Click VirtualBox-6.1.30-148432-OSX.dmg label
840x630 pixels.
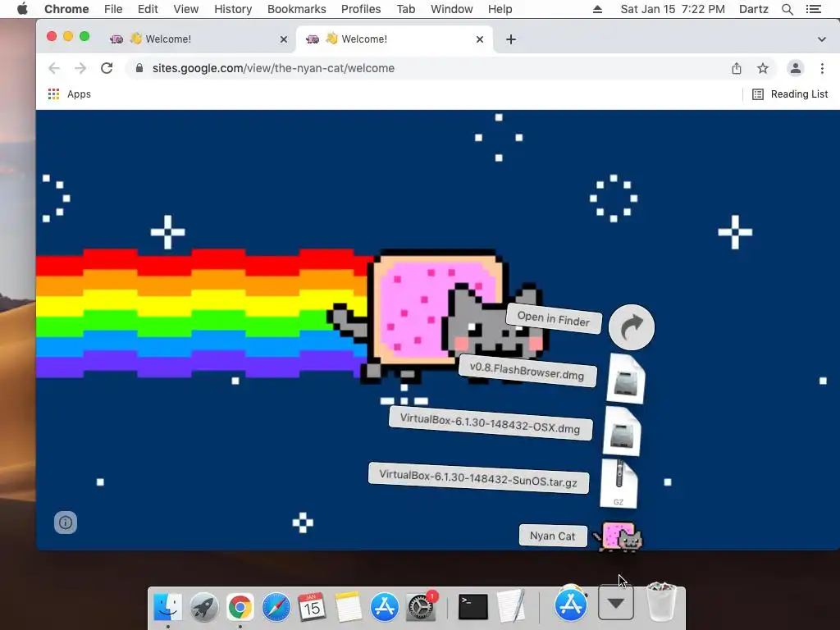click(491, 423)
